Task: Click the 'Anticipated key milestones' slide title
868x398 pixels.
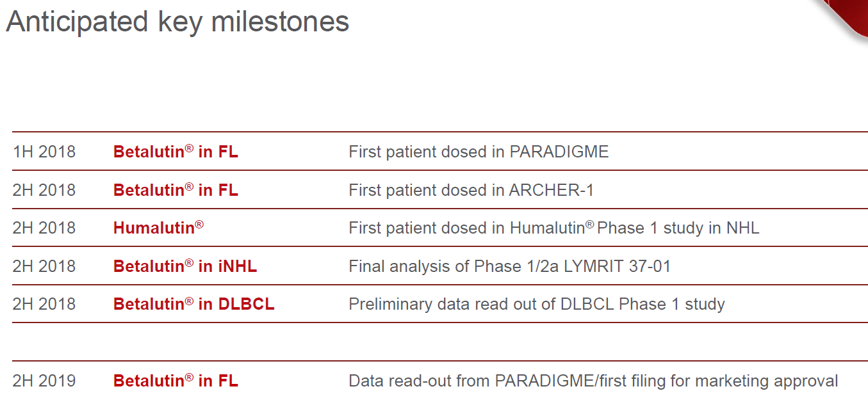Action: point(177,22)
